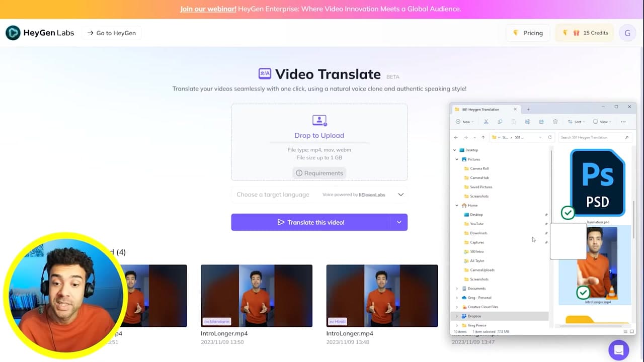Click the Share icon in File Explorer
The width and height of the screenshot is (644, 362).
tap(541, 122)
